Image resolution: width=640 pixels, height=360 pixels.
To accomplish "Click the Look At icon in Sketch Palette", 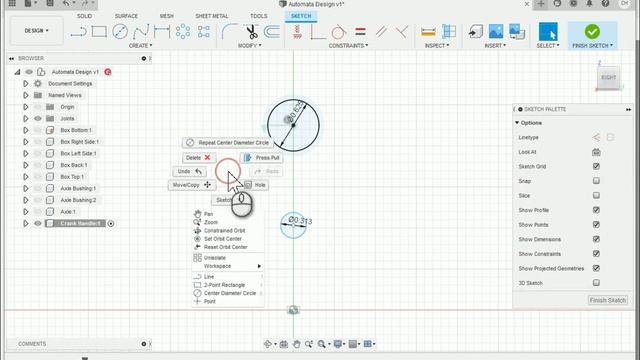I will [x=596, y=152].
